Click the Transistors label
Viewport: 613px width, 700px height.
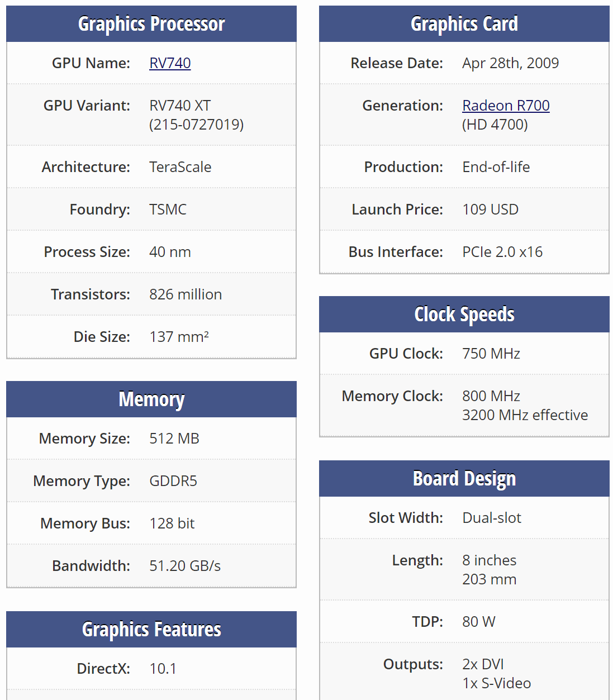click(91, 294)
